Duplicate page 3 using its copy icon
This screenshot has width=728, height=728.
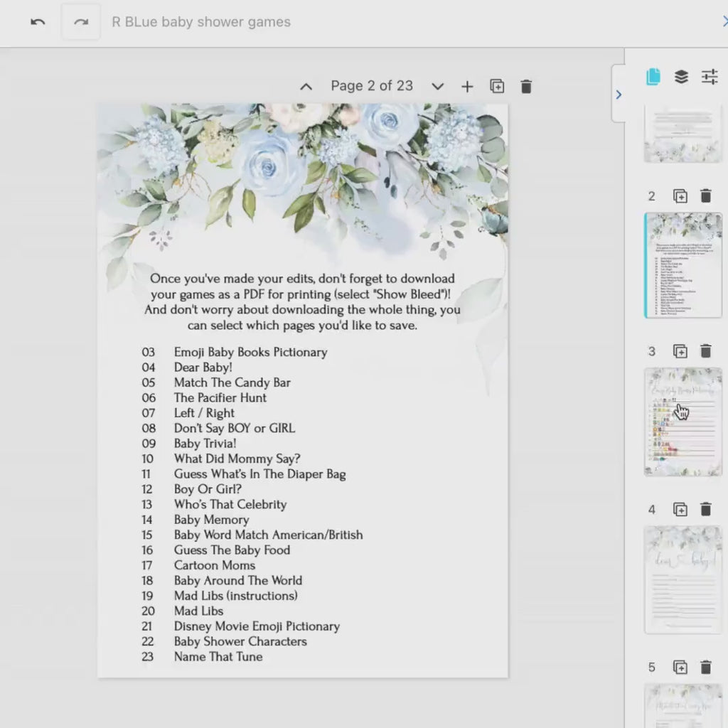pos(680,351)
